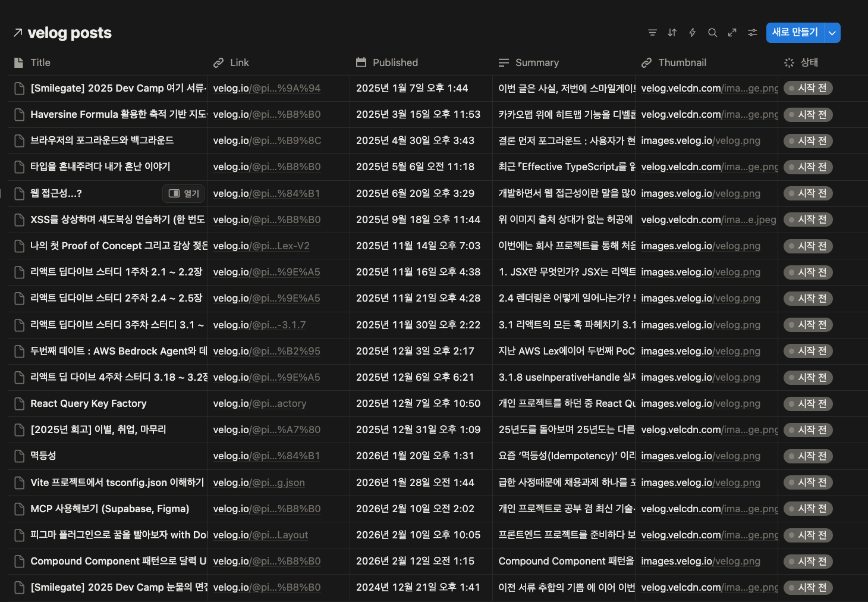Change 시작 전 status for 멱등성 row
Viewport: 868px width, 602px height.
[x=808, y=456]
